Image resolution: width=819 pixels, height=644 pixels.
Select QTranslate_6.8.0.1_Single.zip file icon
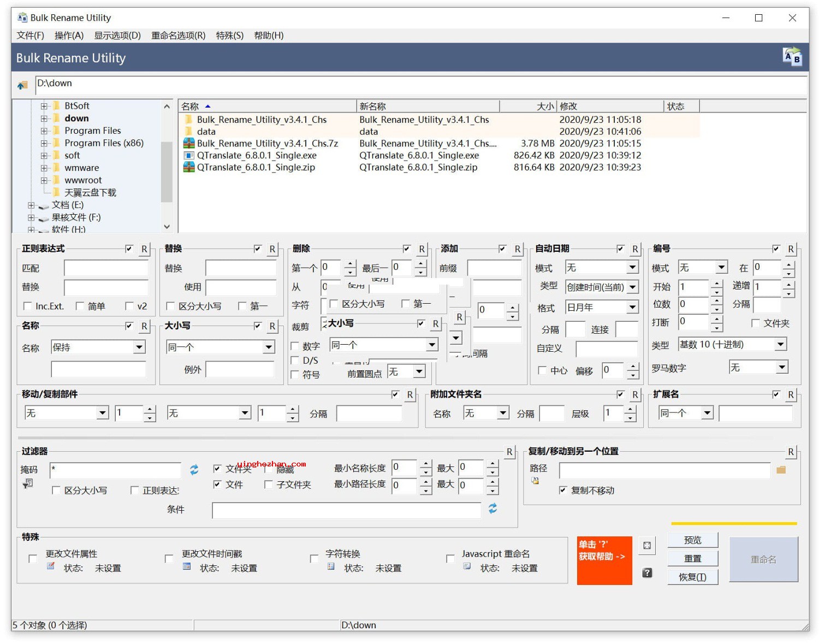click(189, 168)
